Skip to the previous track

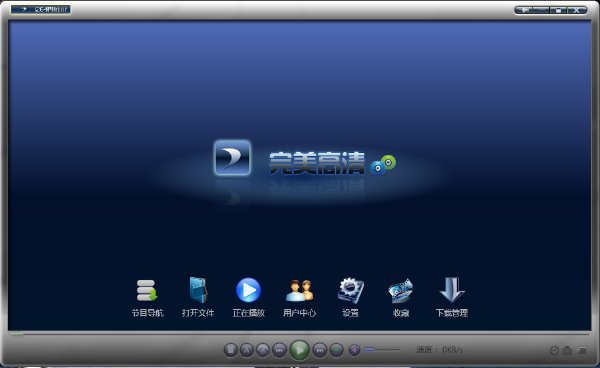tap(279, 350)
